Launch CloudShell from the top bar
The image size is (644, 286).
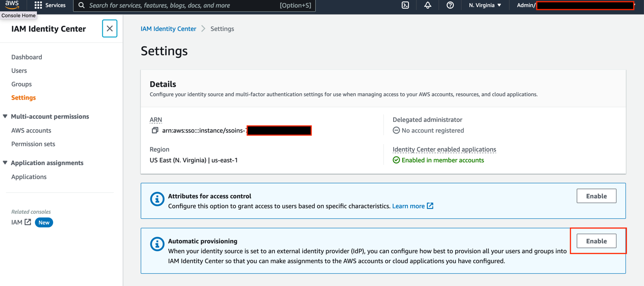(x=405, y=5)
